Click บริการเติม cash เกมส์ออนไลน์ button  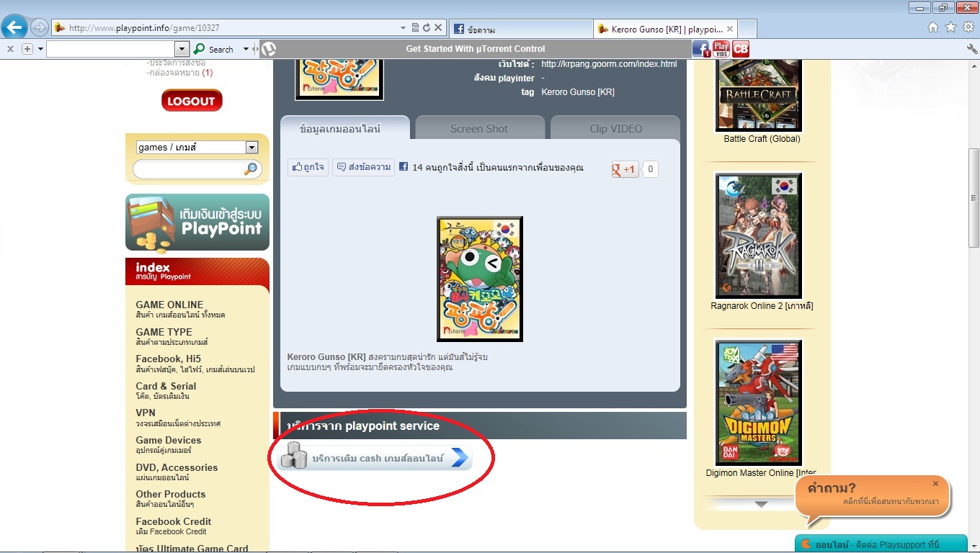pyautogui.click(x=375, y=457)
